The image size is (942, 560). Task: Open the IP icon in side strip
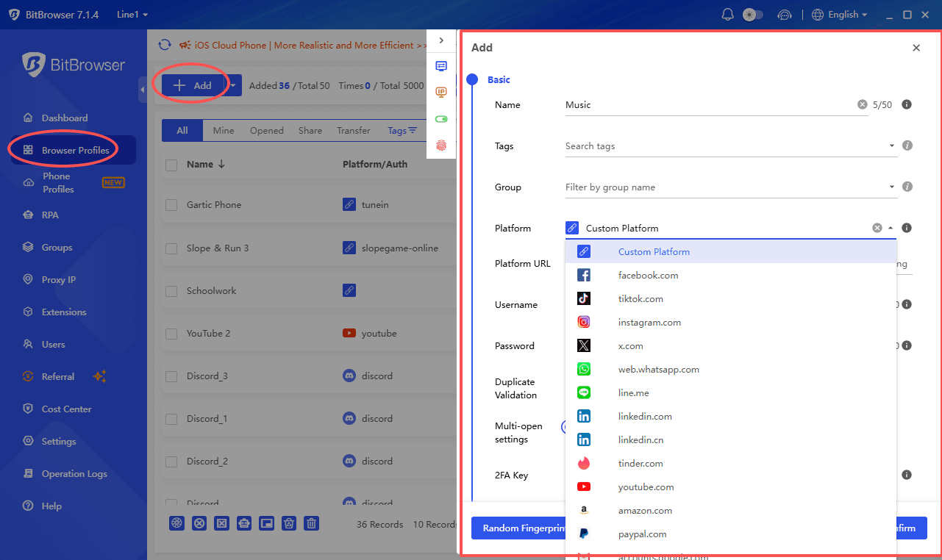441,92
